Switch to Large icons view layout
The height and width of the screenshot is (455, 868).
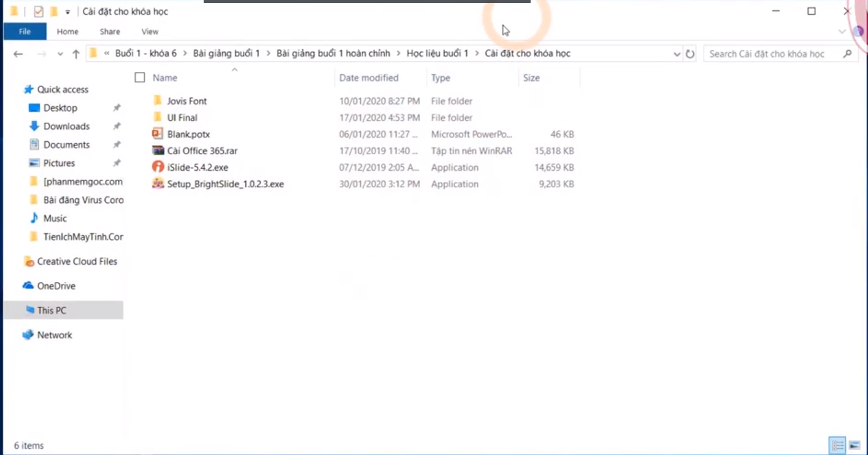854,445
